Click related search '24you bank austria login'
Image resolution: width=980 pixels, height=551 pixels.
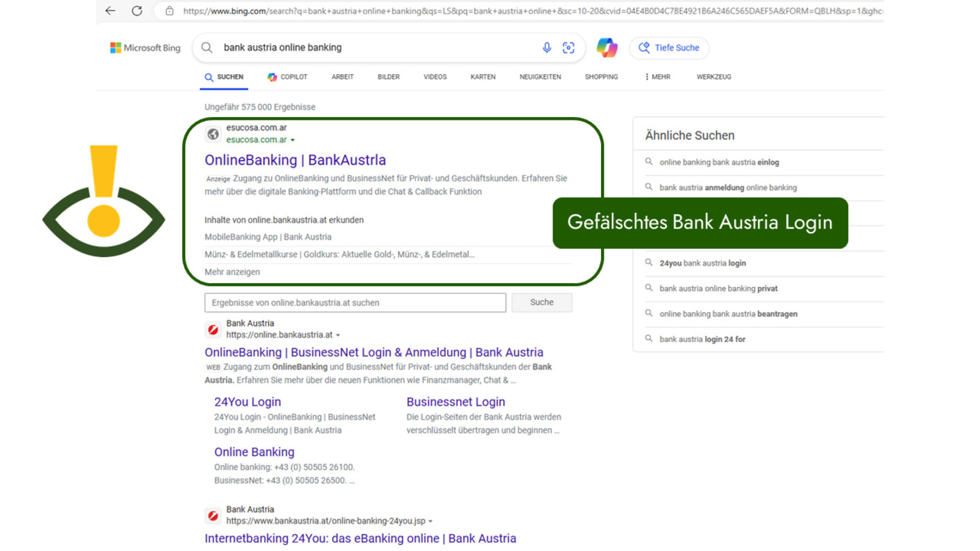702,263
